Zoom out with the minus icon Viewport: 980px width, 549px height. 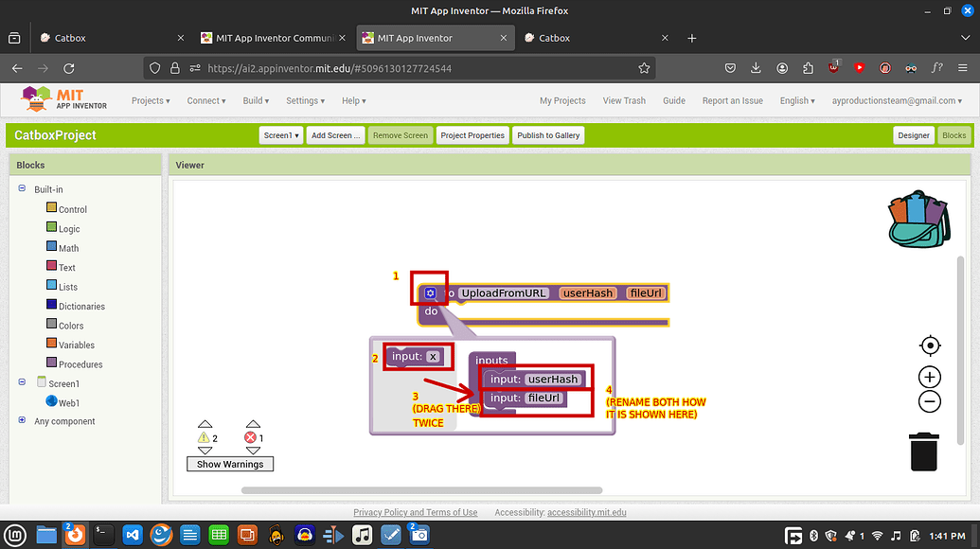click(929, 400)
